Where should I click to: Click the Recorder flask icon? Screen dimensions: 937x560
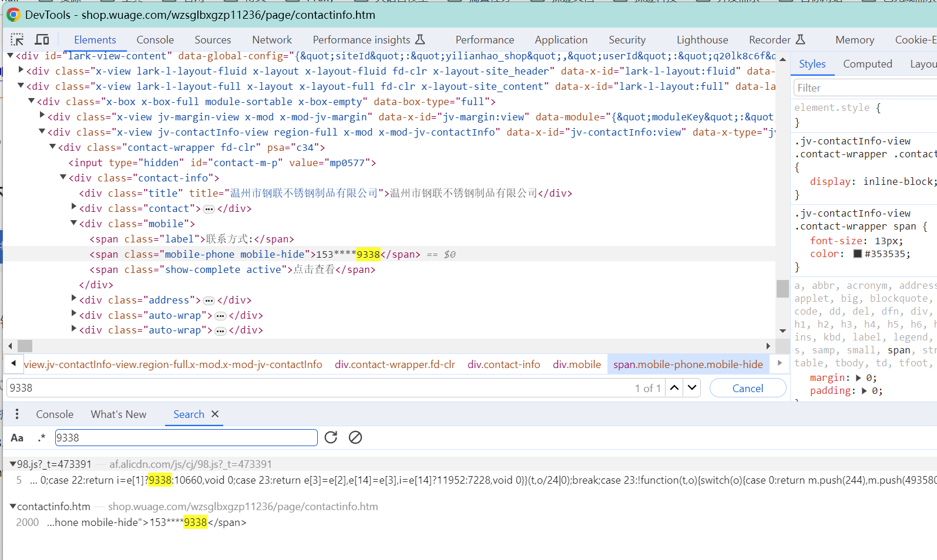click(x=800, y=40)
